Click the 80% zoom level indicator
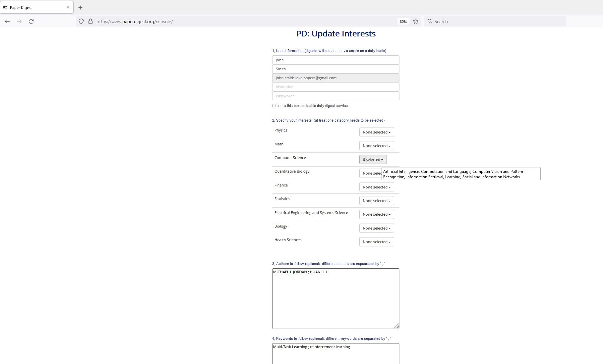603x364 pixels. [403, 22]
